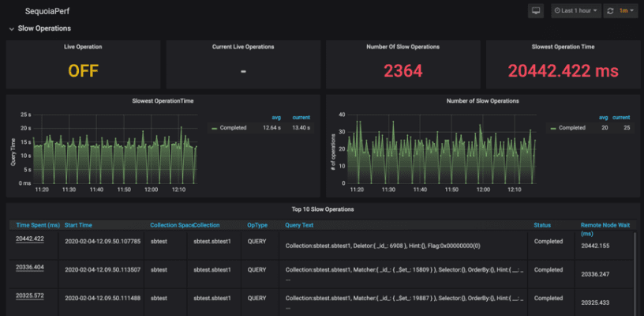Open the Top 10 Slow Operations panel title menu
The image size is (644, 316).
pos(321,209)
